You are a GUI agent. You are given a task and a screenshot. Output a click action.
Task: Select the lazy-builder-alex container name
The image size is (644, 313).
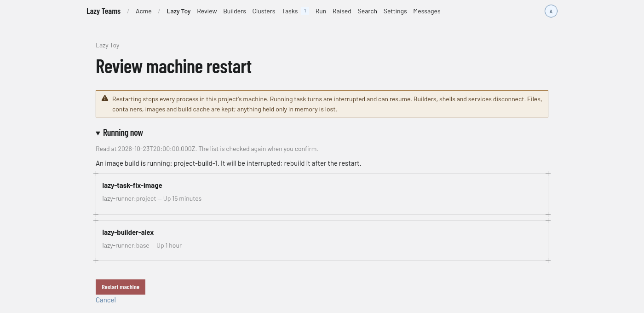[128, 232]
